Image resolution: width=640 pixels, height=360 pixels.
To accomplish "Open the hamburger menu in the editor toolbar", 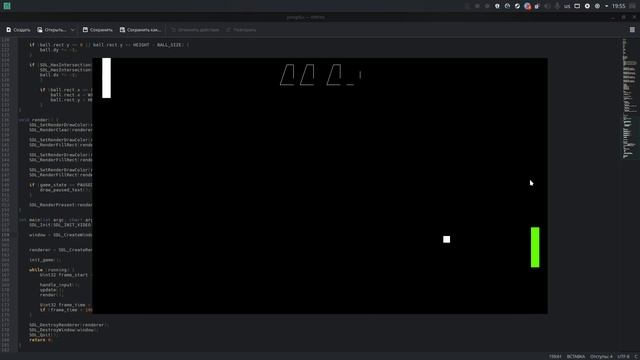I will (x=632, y=30).
